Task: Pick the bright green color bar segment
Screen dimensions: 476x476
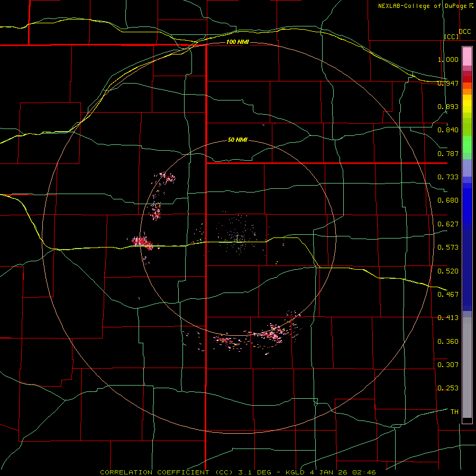Action: point(467,144)
